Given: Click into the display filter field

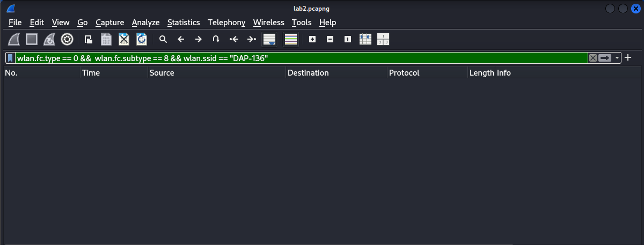Looking at the screenshot, I should [x=301, y=58].
